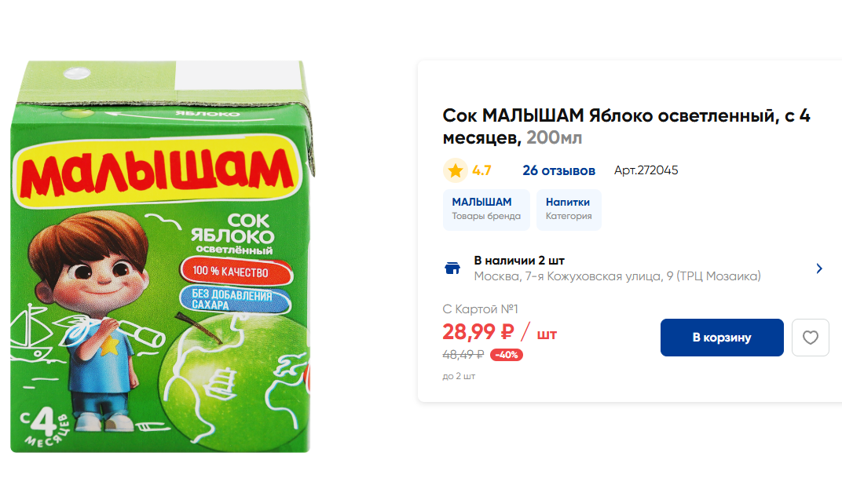Click the article number Арт.272045
This screenshot has width=842, height=504.
tap(646, 170)
